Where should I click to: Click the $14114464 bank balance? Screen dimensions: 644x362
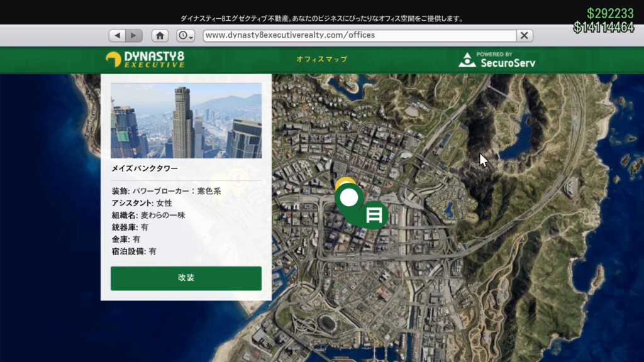coord(604,27)
